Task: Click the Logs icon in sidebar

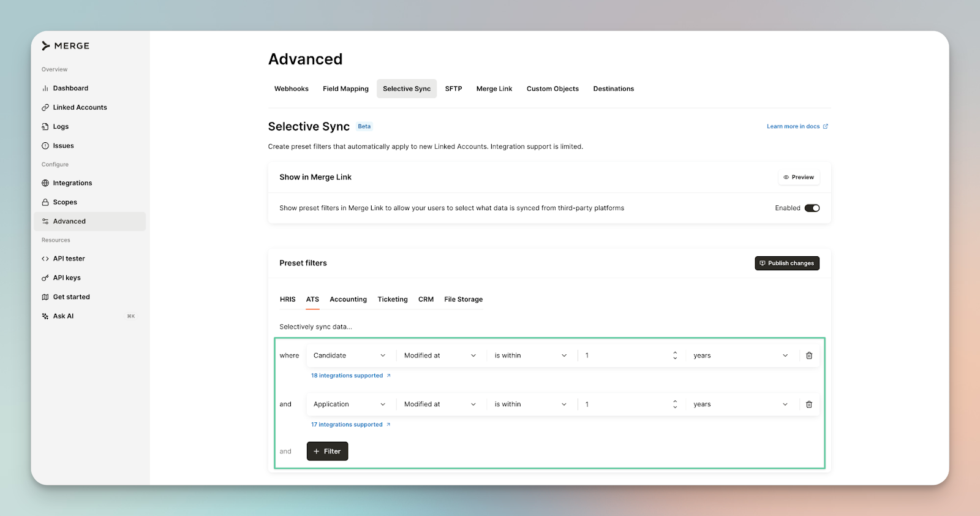Action: (x=45, y=127)
